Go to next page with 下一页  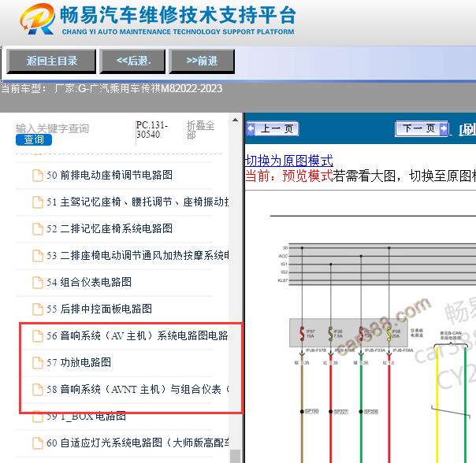pyautogui.click(x=422, y=129)
